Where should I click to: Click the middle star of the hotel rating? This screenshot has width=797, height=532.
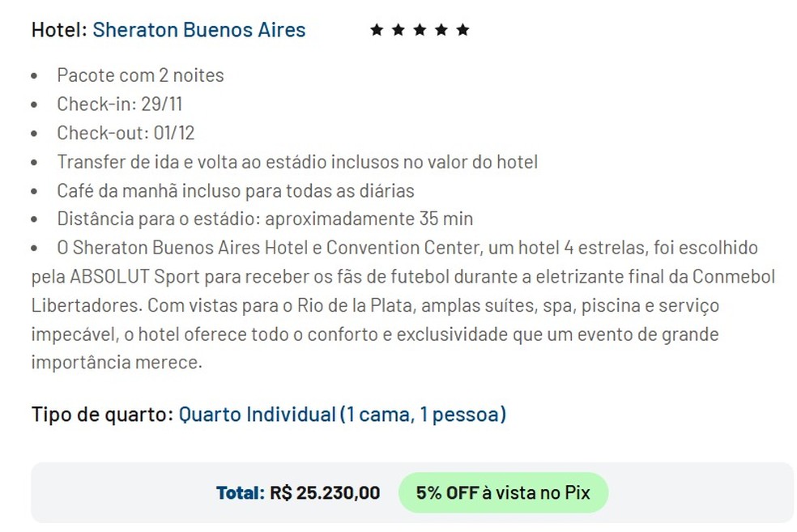pyautogui.click(x=420, y=30)
